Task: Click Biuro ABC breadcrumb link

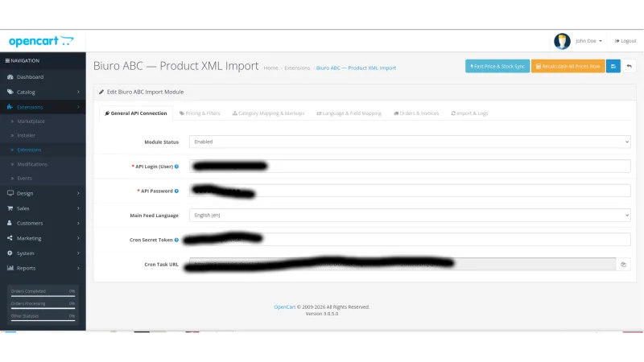Action: pyautogui.click(x=356, y=68)
